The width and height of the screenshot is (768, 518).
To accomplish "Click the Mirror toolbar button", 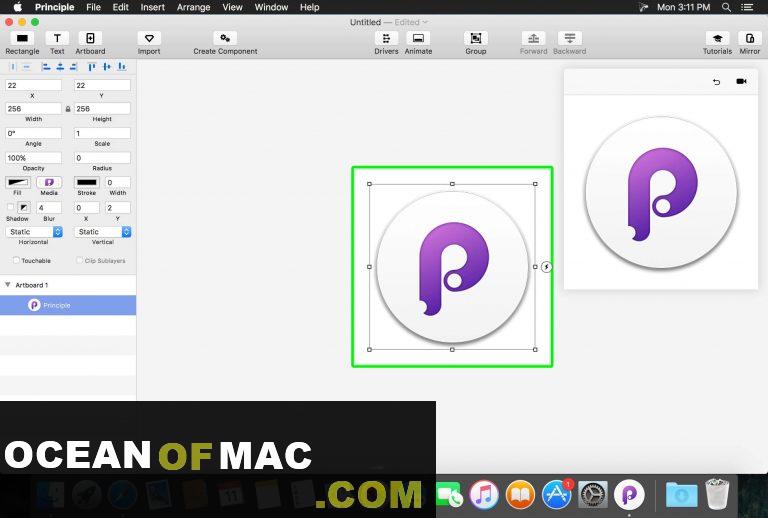I will click(x=749, y=39).
